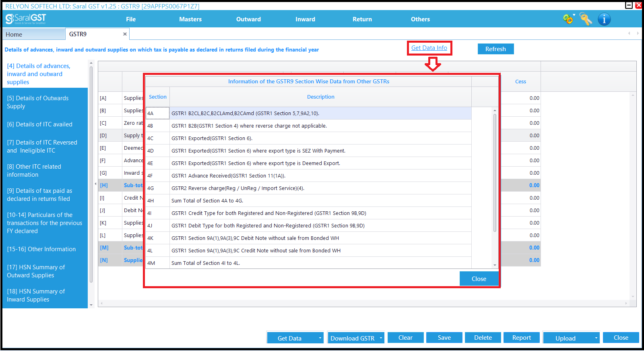Open the Masters menu
Viewport: 644px width, 351px height.
(190, 19)
